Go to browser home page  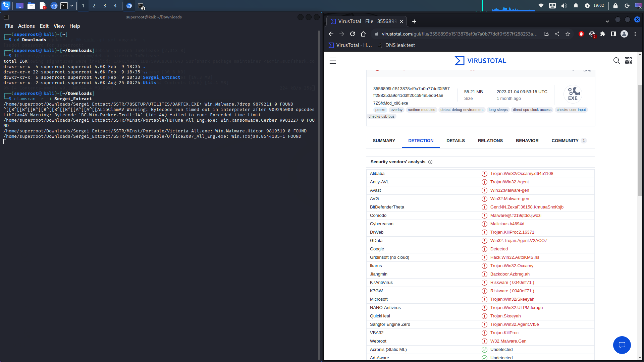(x=363, y=34)
